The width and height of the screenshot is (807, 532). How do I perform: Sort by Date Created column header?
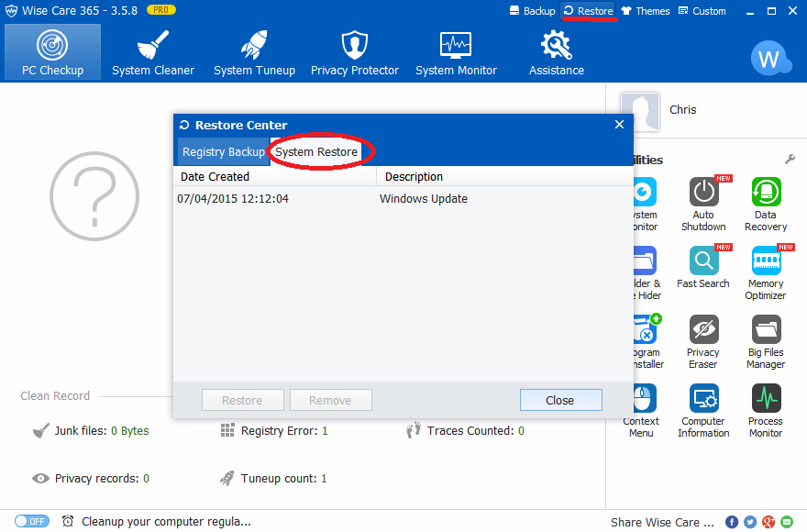tap(275, 177)
